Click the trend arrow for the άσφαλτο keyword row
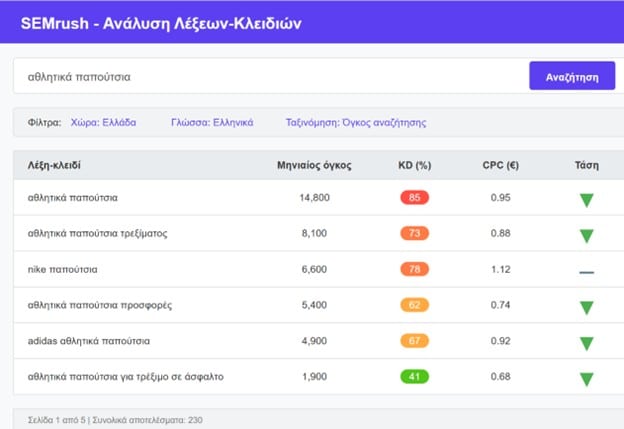 point(586,379)
